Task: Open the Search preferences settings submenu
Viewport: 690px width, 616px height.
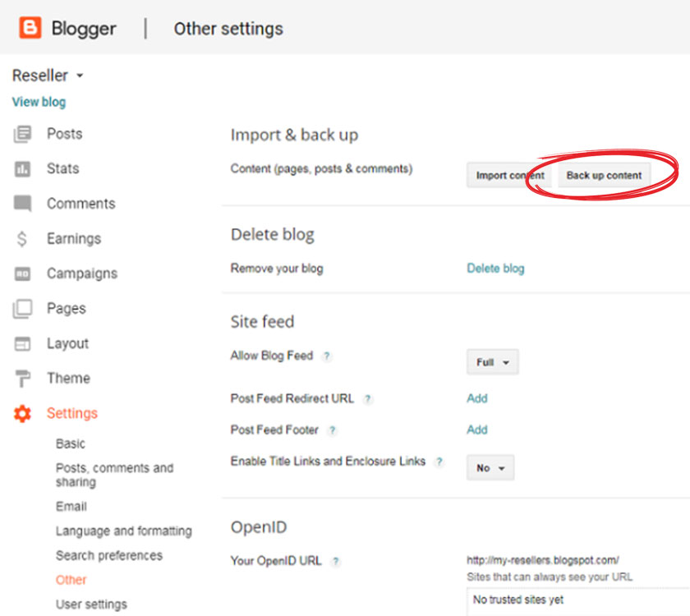Action: pos(109,555)
